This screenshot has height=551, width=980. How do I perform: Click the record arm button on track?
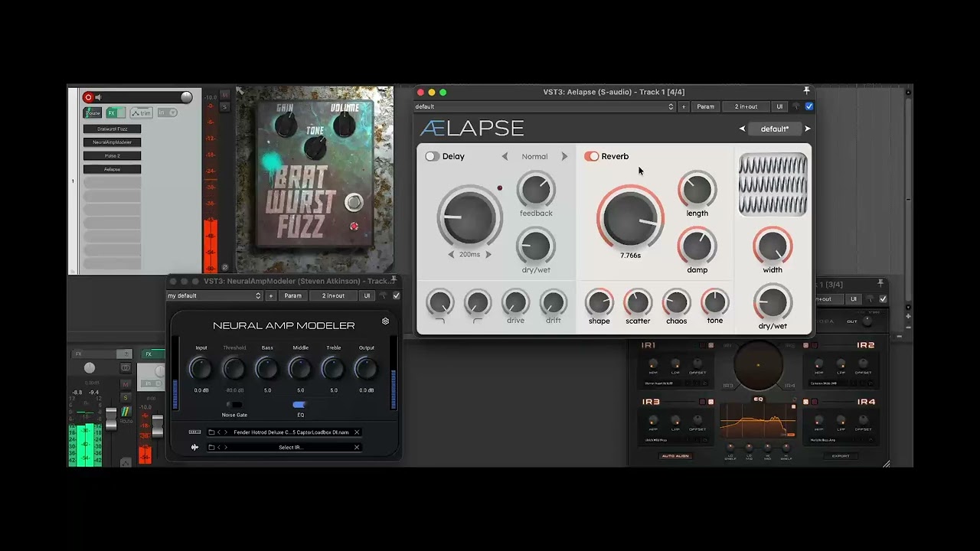88,97
